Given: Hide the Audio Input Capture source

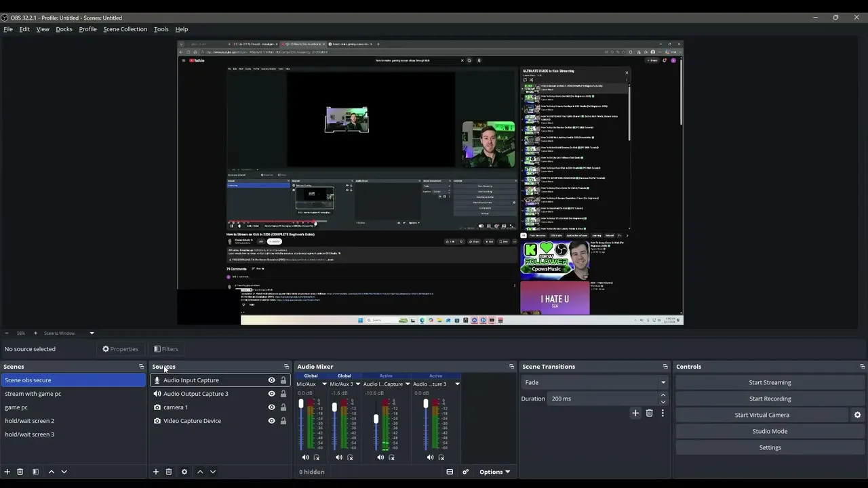Looking at the screenshot, I should point(271,380).
